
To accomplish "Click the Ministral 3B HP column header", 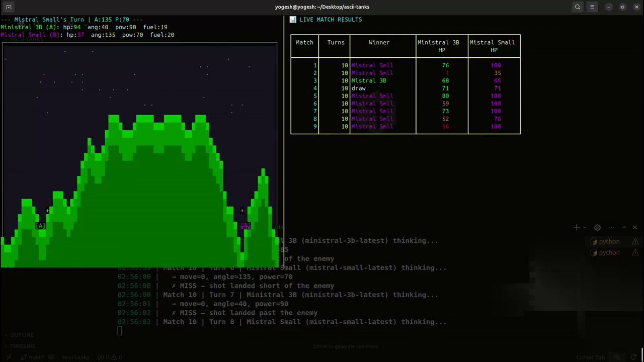I will point(438,46).
